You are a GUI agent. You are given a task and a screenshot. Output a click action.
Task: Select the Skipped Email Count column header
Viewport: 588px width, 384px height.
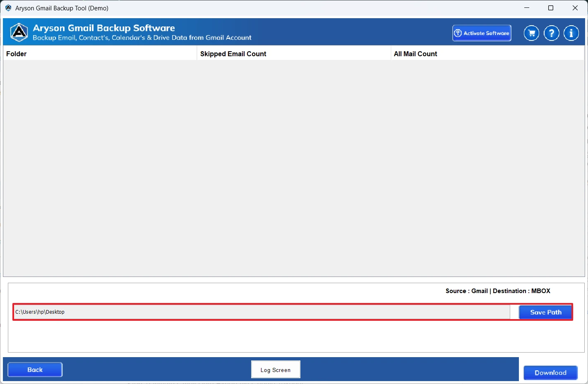294,54
